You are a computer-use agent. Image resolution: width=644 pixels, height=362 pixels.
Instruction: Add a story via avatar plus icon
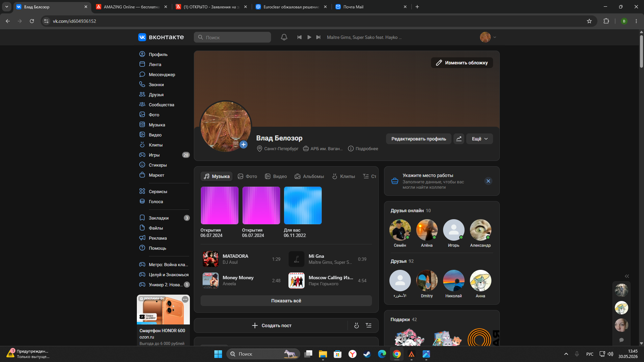[x=244, y=144]
